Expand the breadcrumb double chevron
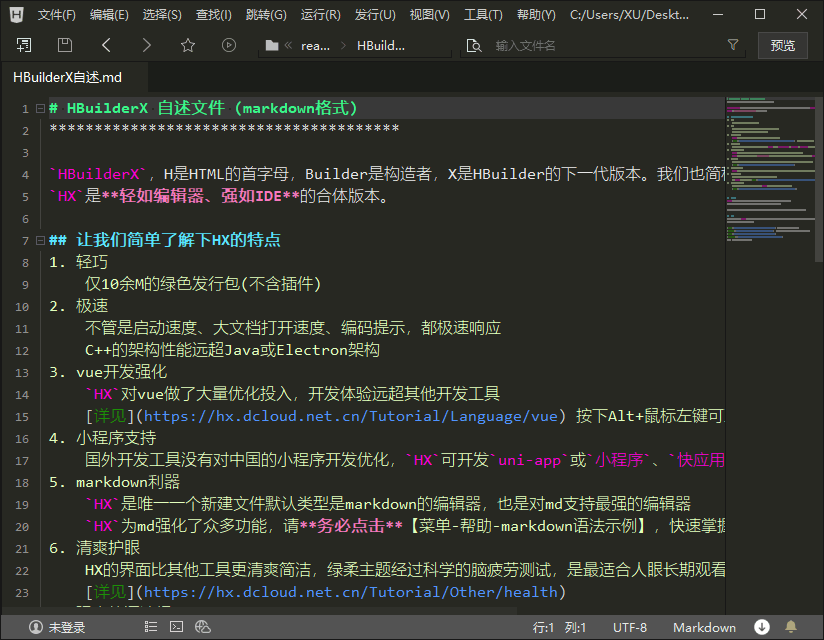This screenshot has width=824, height=640. coord(288,46)
